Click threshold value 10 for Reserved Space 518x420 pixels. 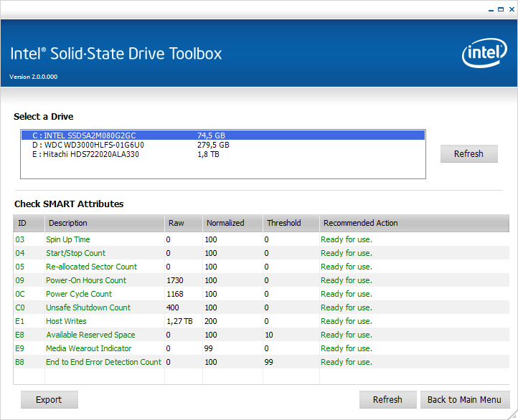coord(269,335)
